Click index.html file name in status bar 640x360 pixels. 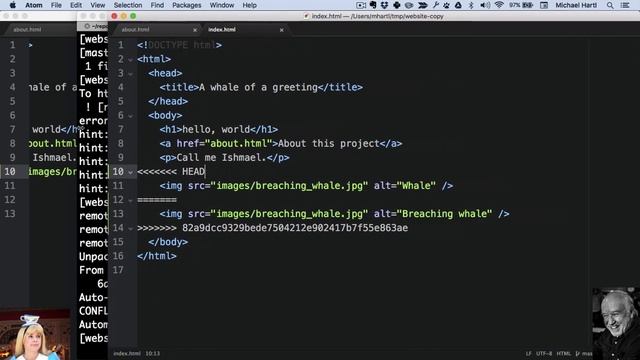click(x=127, y=353)
